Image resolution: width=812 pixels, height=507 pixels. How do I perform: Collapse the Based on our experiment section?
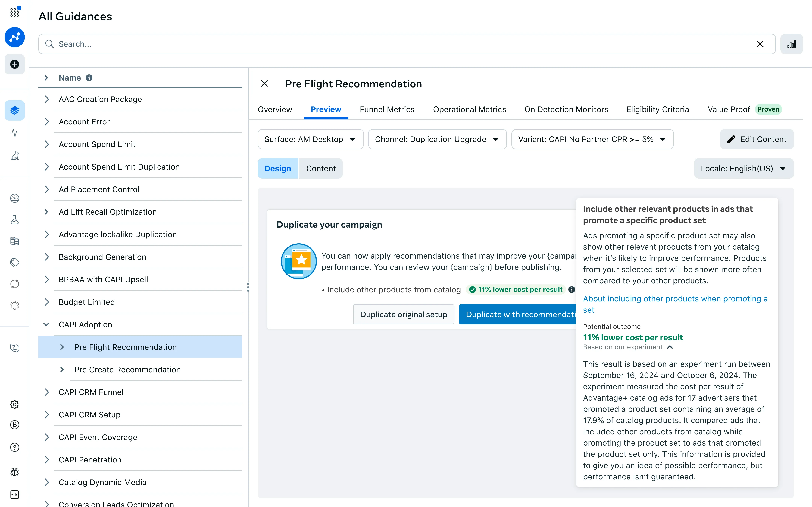point(670,347)
